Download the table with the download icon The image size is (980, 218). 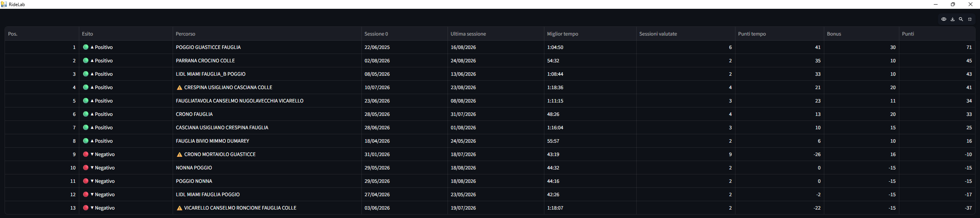[x=952, y=19]
